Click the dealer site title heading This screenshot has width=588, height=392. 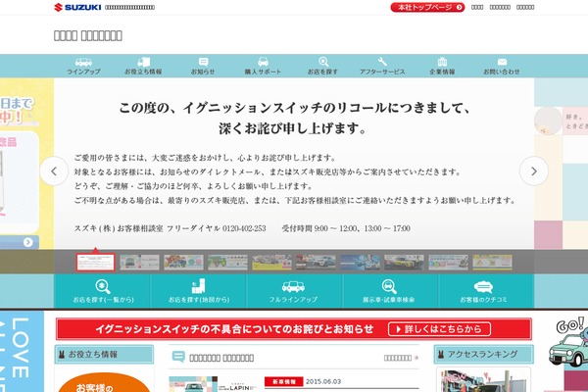88,35
